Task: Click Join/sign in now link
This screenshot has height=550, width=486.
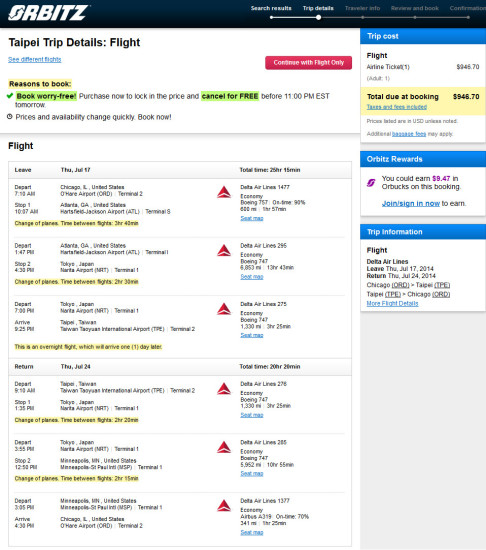Action: coord(411,203)
